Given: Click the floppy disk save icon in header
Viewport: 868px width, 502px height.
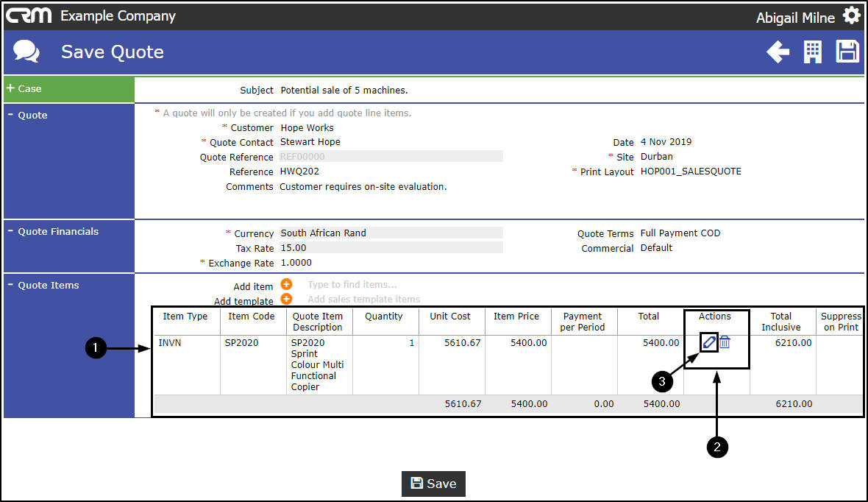Looking at the screenshot, I should click(x=847, y=52).
